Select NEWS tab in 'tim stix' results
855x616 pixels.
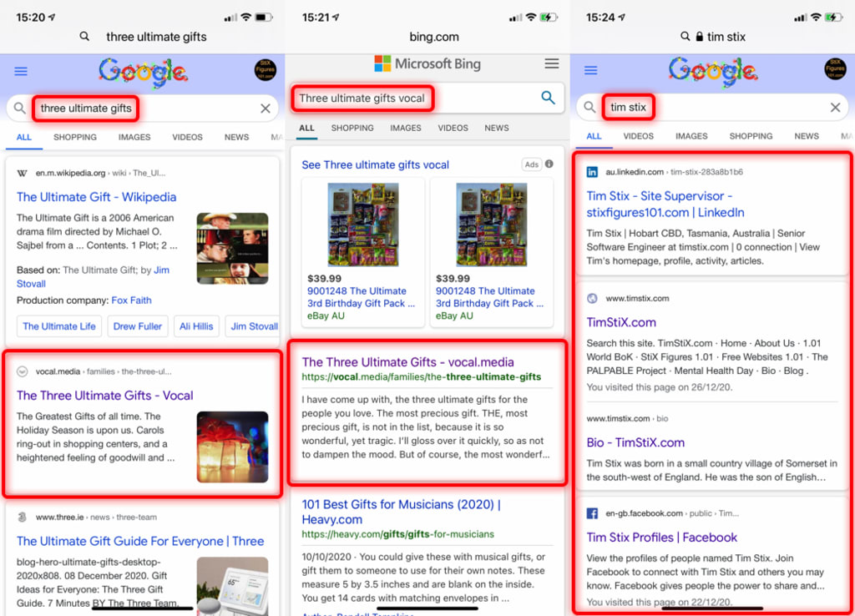[807, 136]
